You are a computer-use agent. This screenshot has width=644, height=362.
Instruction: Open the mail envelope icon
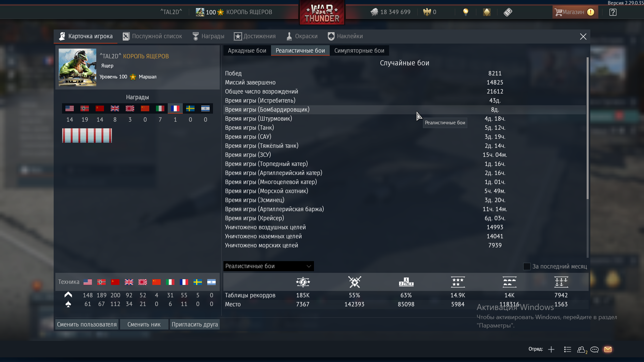point(608,349)
